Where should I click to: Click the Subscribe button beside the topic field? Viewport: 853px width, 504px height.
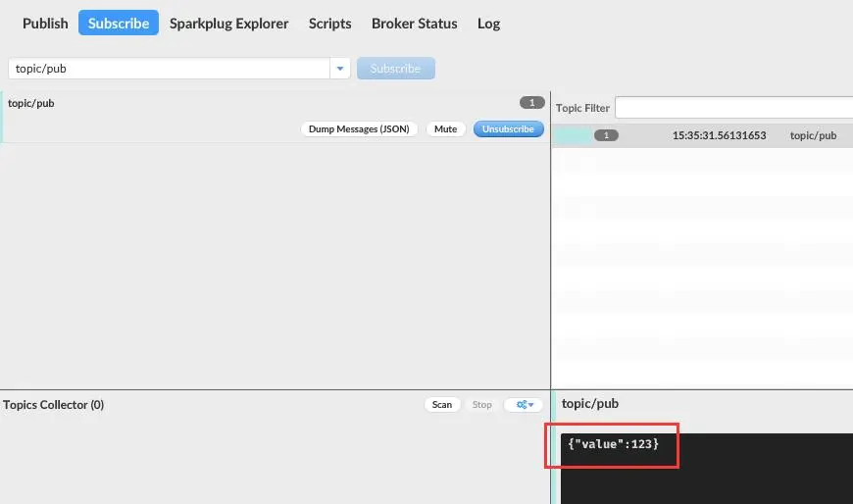click(396, 69)
